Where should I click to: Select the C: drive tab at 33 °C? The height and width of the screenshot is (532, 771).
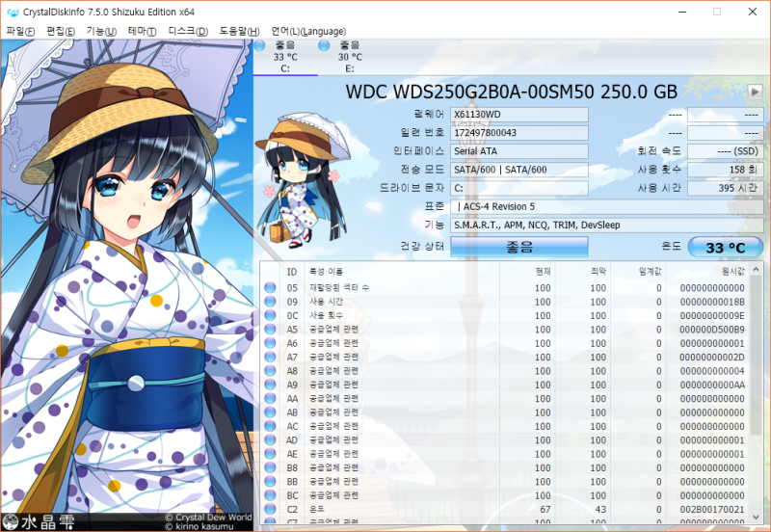point(285,57)
